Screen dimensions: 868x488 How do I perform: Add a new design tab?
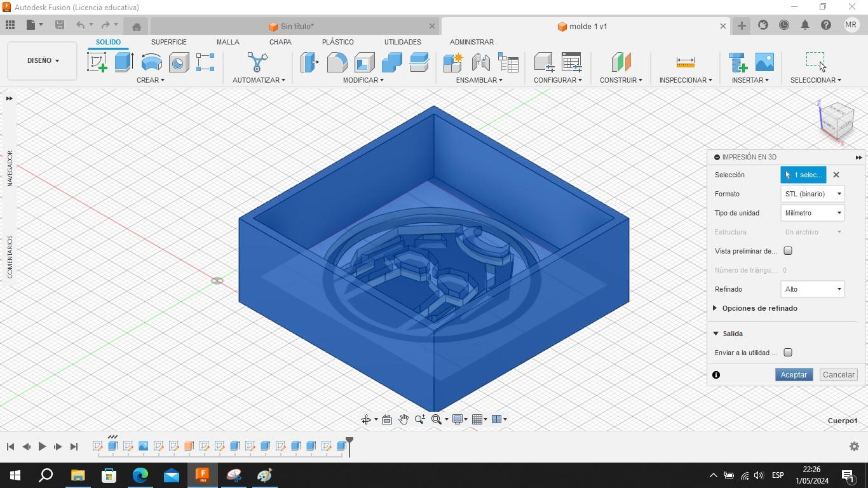point(742,25)
